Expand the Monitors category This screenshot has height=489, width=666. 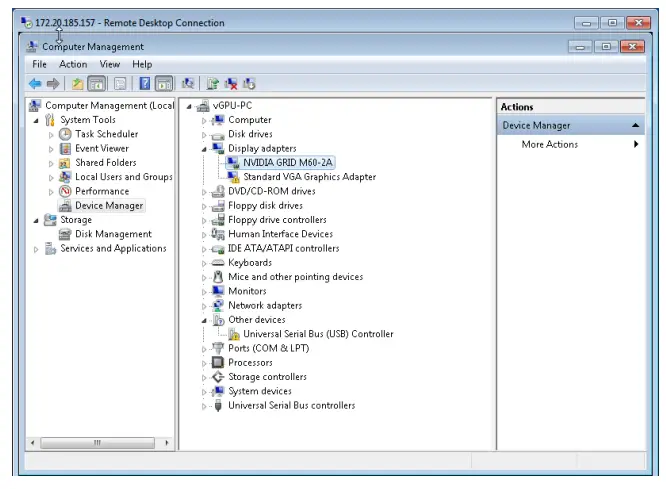click(x=204, y=292)
